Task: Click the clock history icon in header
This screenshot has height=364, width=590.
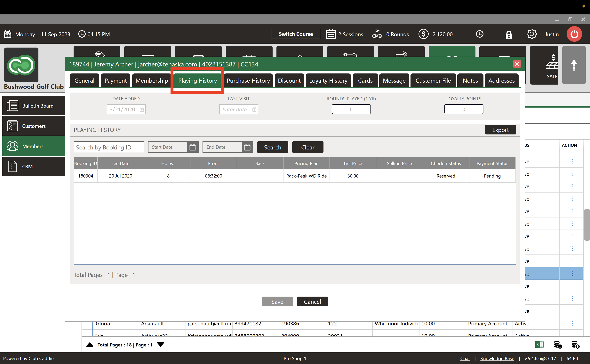Action: pyautogui.click(x=480, y=34)
